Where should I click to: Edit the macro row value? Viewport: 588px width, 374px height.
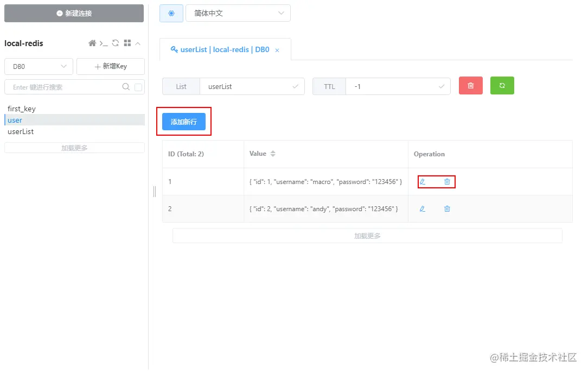click(422, 181)
